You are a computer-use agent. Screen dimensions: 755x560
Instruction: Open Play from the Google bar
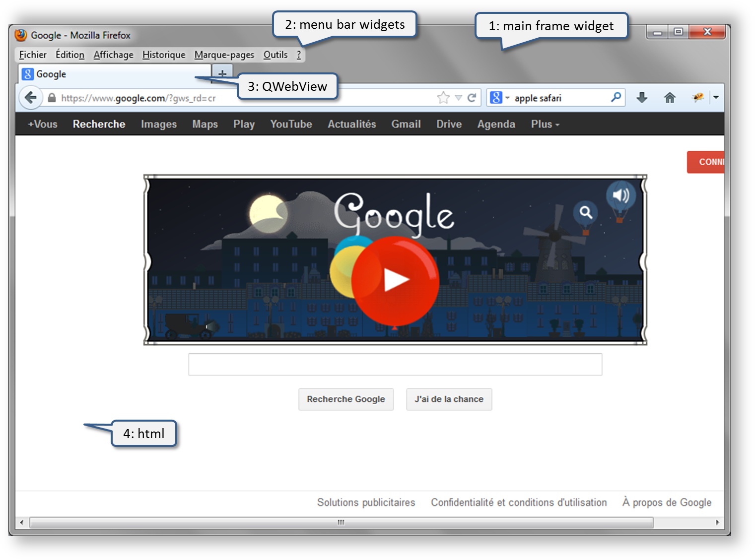coord(244,124)
